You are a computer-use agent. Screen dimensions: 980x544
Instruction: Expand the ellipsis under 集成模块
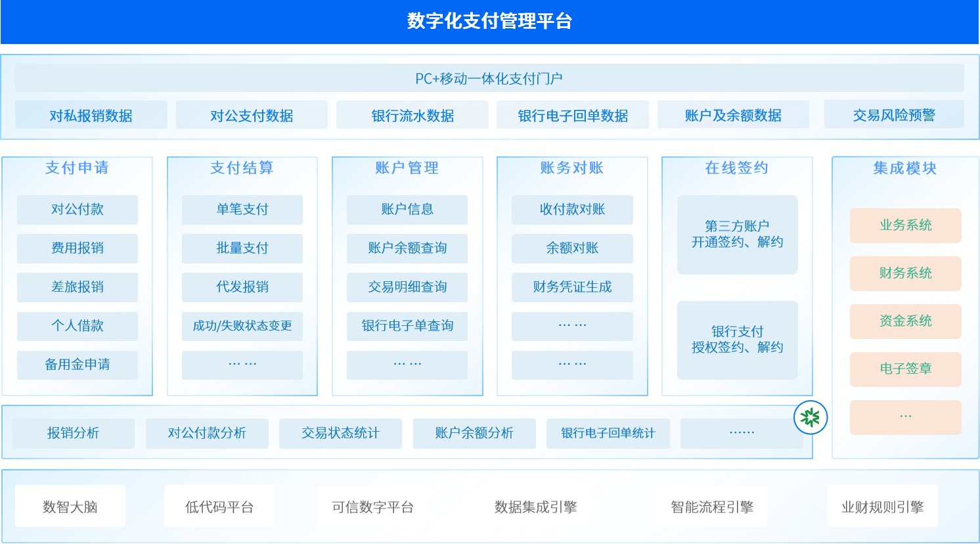pos(905,417)
